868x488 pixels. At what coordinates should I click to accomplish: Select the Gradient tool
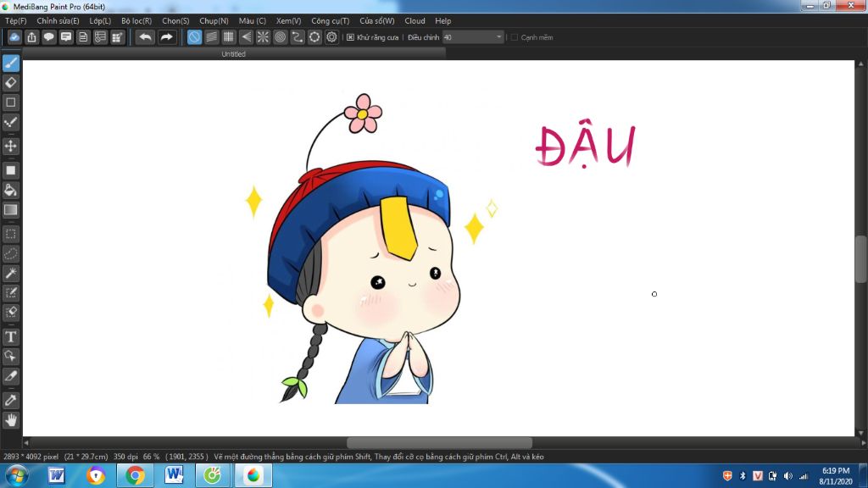pos(11,210)
